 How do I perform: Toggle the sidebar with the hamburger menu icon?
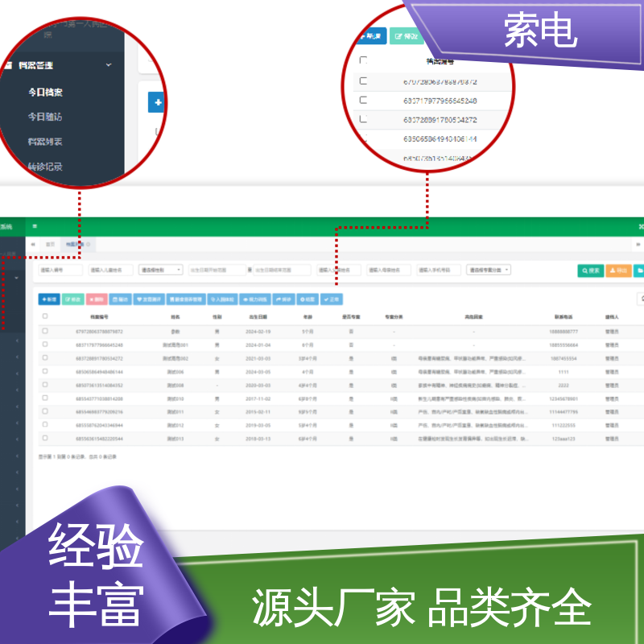point(35,226)
